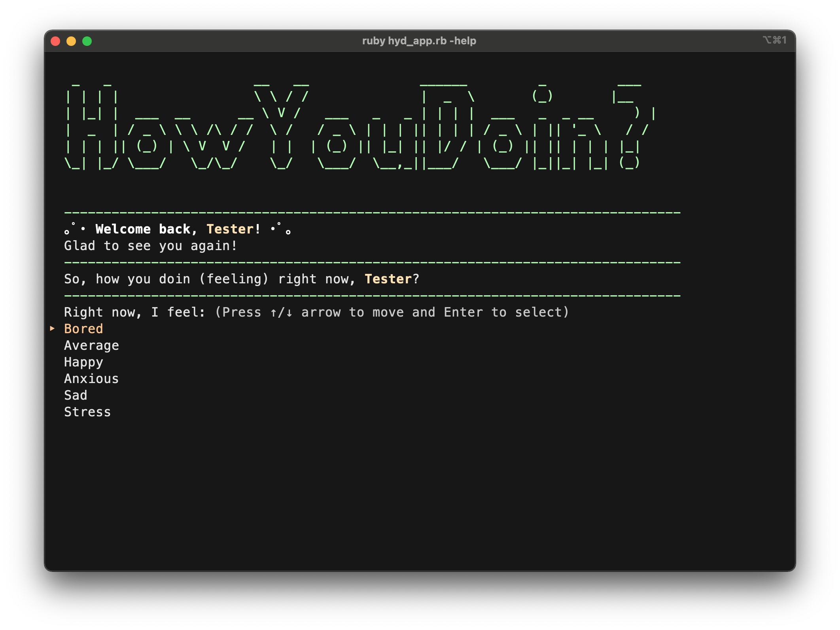This screenshot has width=840, height=630.
Task: Click the sparkle decoration before Welcome
Action: [75, 229]
